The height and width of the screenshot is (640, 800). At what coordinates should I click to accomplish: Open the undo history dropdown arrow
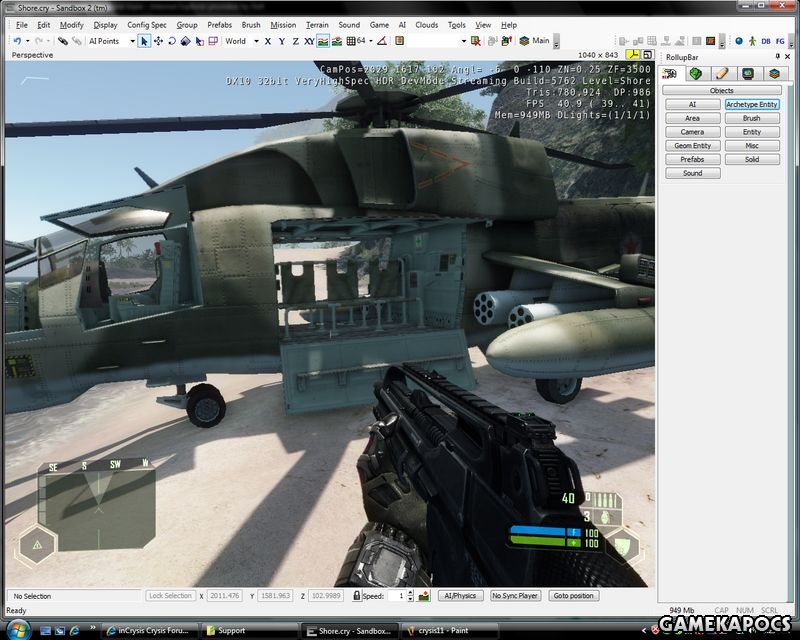(x=27, y=41)
